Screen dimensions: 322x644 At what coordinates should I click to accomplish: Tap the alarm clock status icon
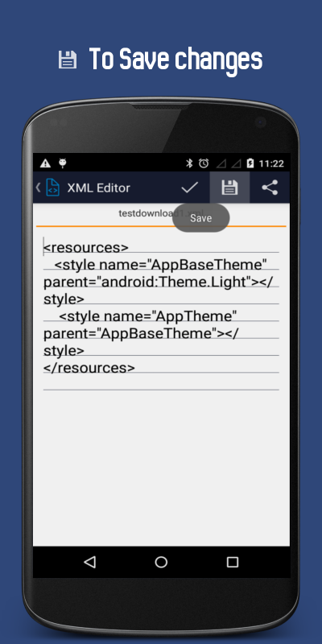coord(204,163)
